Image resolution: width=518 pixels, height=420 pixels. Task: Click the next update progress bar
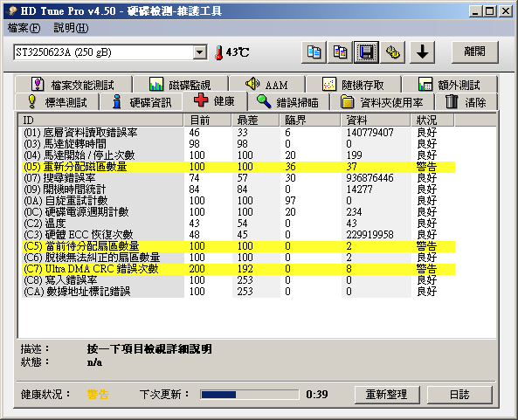(x=250, y=395)
